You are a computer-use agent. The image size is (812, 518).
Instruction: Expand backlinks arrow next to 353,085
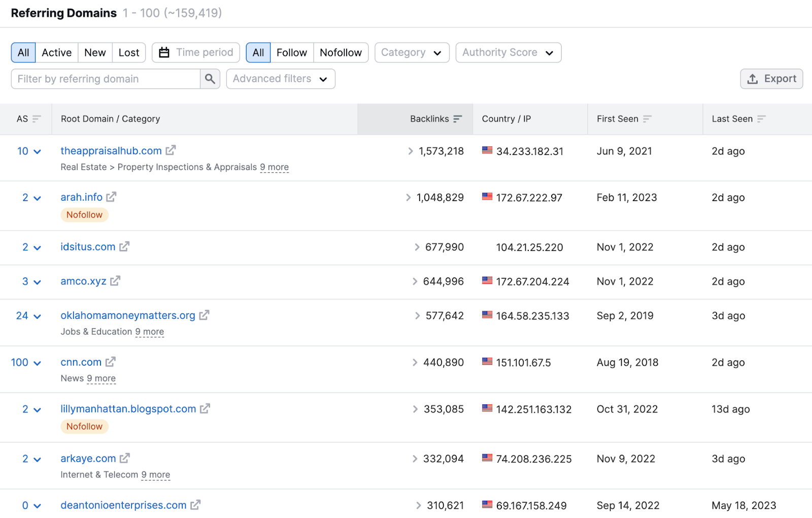(x=416, y=409)
